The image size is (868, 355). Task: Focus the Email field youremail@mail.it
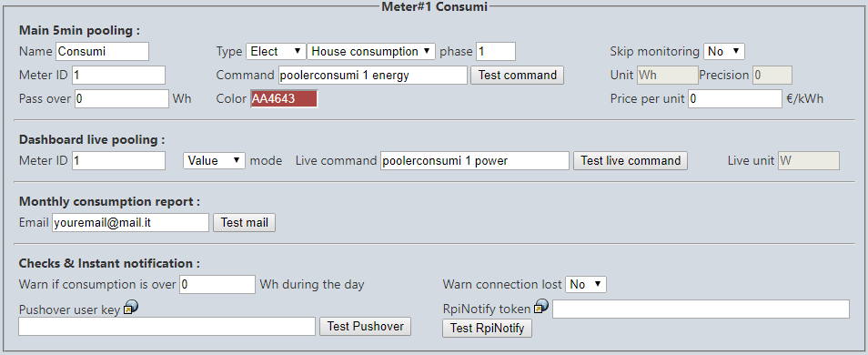tap(131, 223)
